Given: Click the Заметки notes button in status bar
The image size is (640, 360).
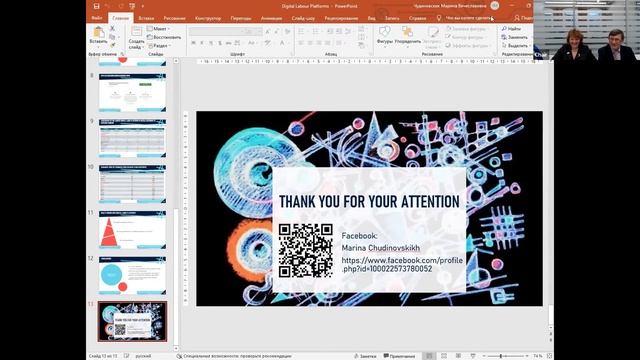Looking at the screenshot, I should click(x=365, y=356).
